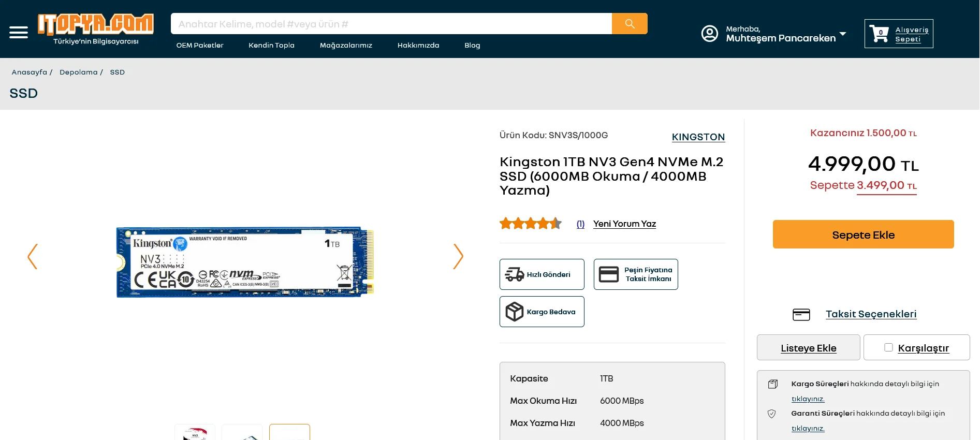Click the Kapasite spec label

529,378
